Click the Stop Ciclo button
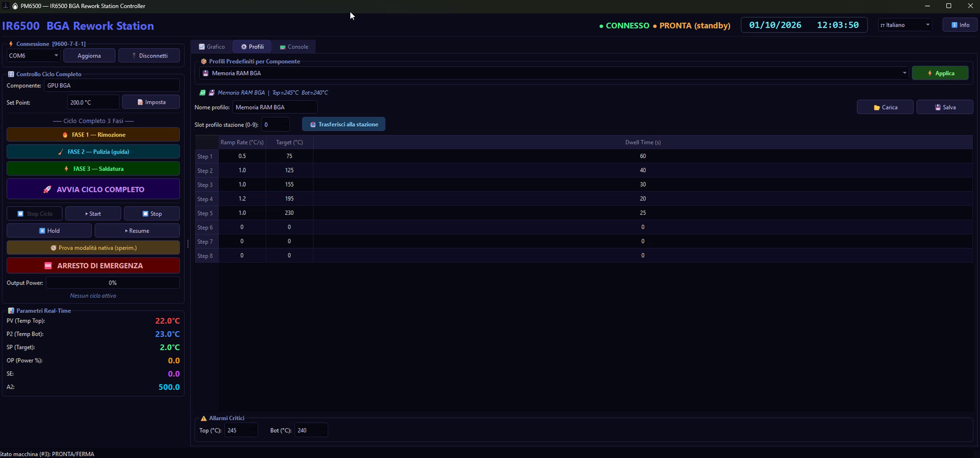This screenshot has width=980, height=458. click(x=35, y=214)
